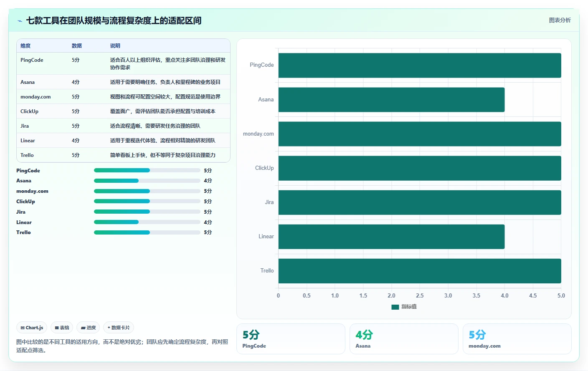Select the Chart.js tag chip
Viewport: 588px width, 371px height.
click(x=32, y=328)
